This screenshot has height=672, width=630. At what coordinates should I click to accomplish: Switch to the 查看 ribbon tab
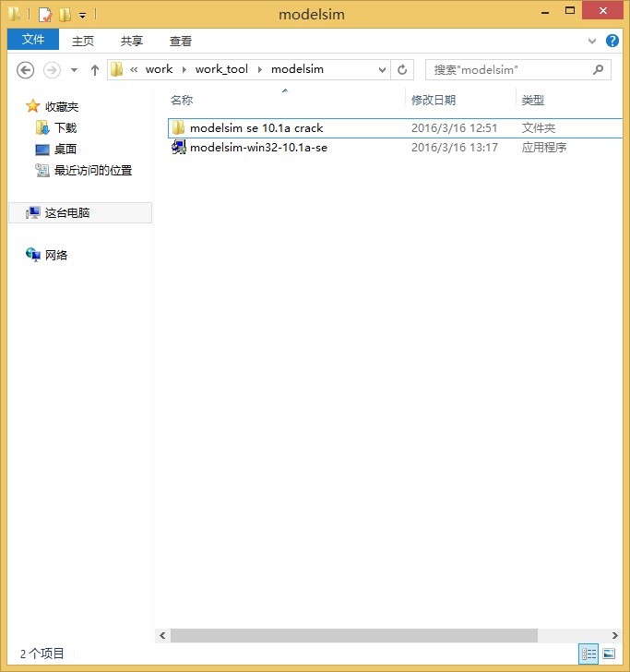click(x=181, y=41)
